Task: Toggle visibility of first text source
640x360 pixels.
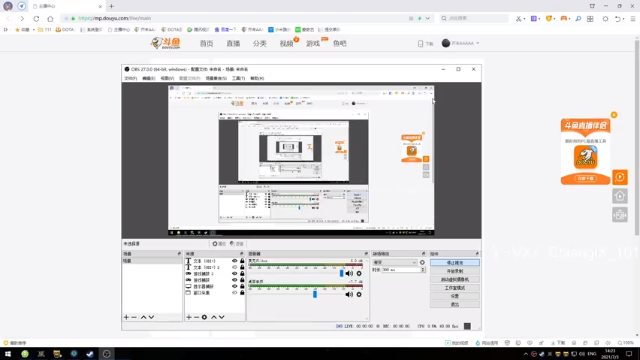Action: point(234,261)
